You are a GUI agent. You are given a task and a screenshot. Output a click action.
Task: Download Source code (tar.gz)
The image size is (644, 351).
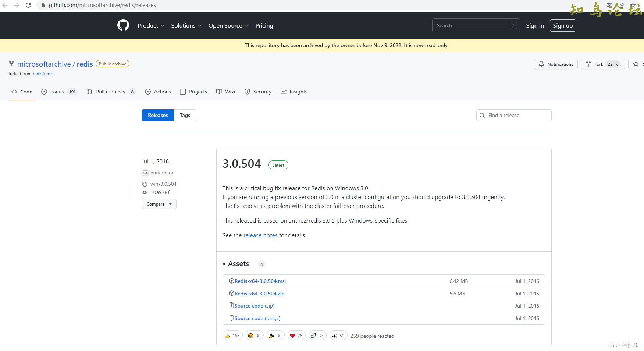257,318
